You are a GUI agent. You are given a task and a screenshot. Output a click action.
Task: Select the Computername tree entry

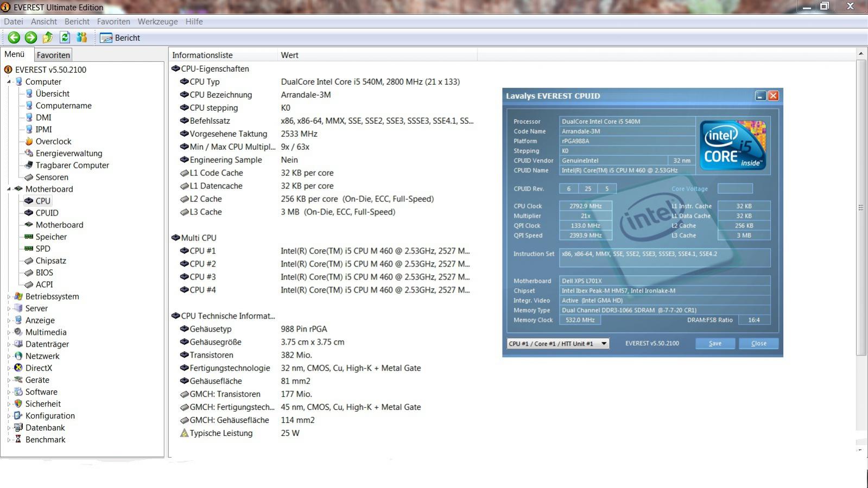pyautogui.click(x=64, y=105)
